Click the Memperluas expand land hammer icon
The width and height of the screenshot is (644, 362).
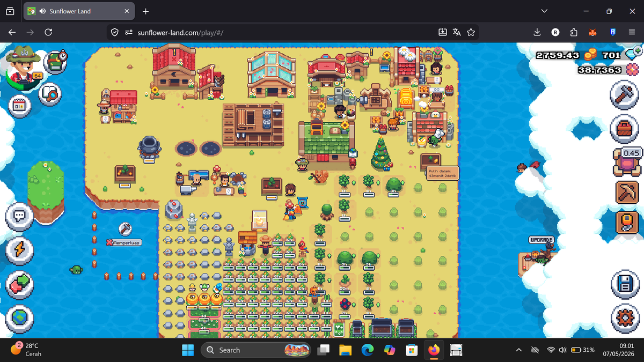[x=126, y=229]
